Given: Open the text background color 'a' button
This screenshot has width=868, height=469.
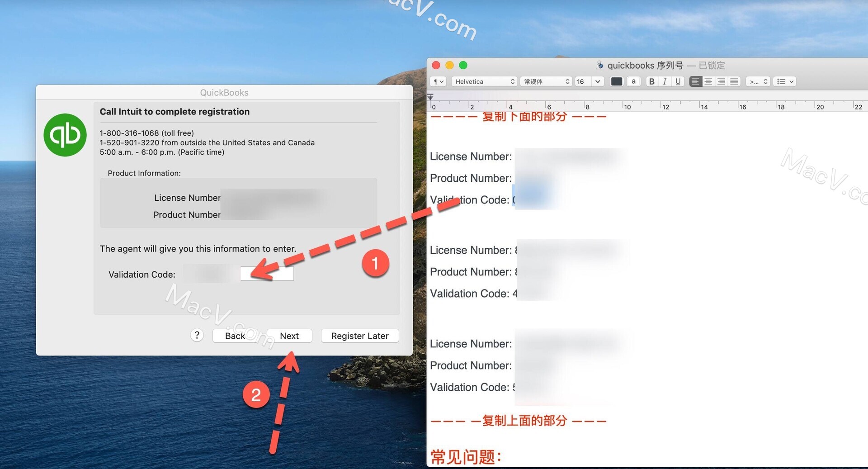Looking at the screenshot, I should pyautogui.click(x=633, y=81).
